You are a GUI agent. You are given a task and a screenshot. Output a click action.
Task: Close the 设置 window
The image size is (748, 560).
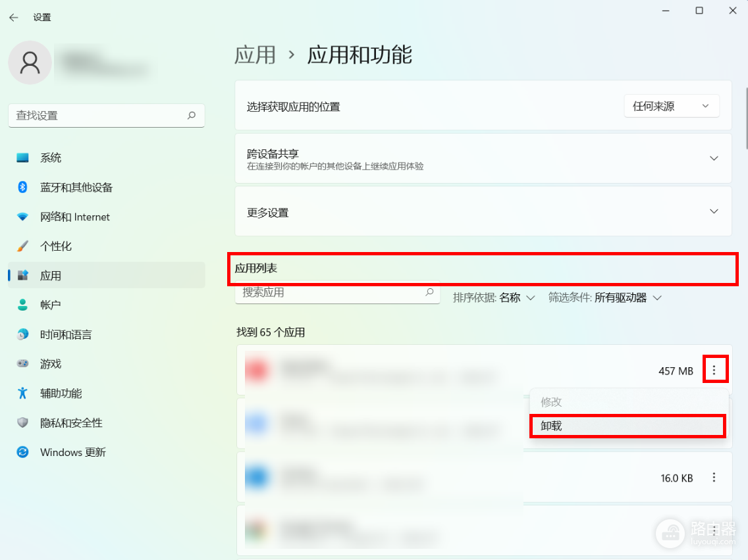coord(733,11)
